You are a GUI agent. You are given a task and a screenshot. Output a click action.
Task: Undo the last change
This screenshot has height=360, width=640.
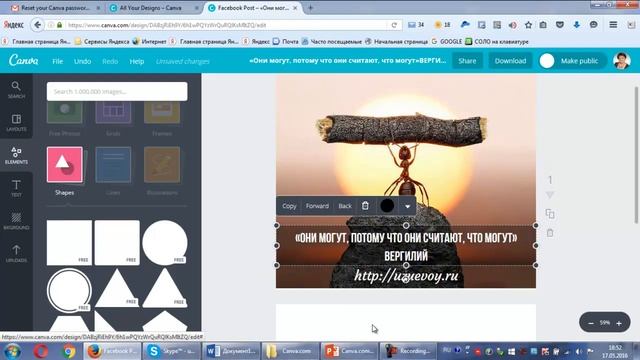(x=82, y=61)
